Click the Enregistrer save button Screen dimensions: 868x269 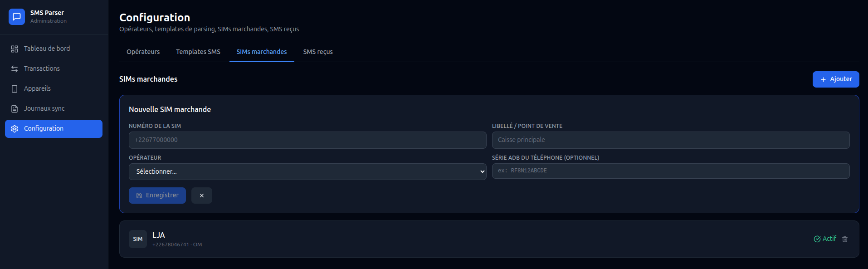click(157, 196)
